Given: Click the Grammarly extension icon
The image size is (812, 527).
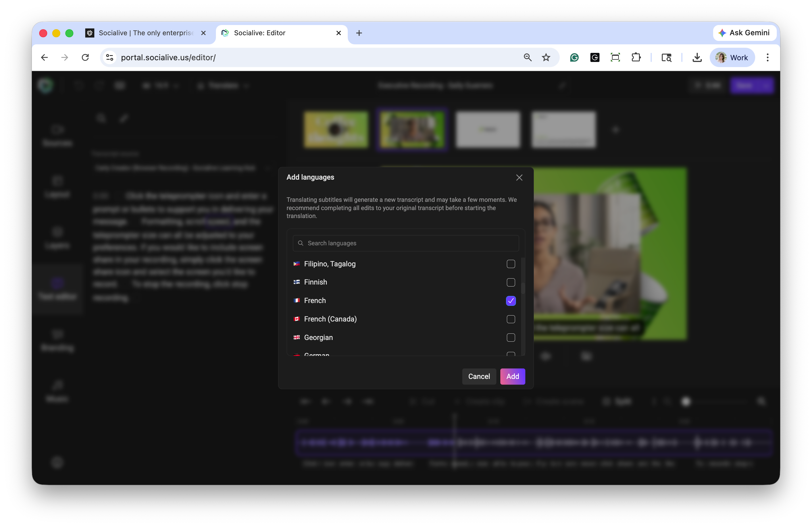Looking at the screenshot, I should [574, 57].
